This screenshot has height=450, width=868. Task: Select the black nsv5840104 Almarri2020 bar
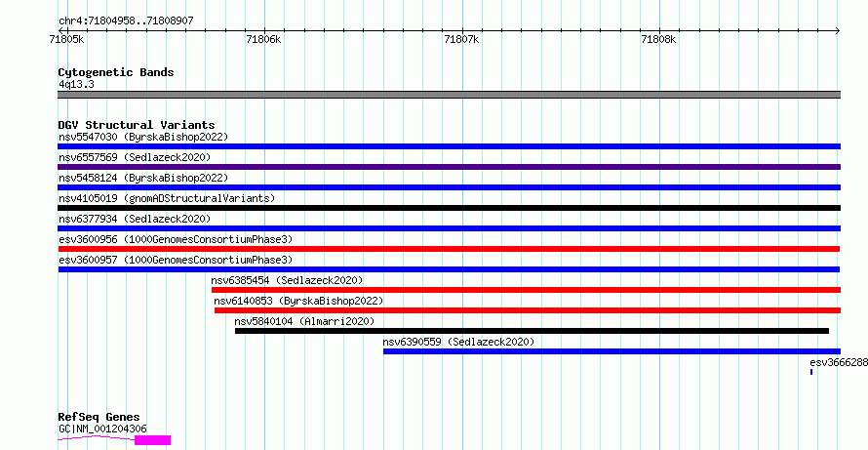click(532, 331)
